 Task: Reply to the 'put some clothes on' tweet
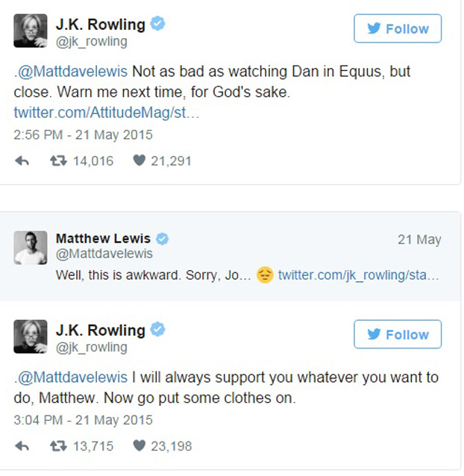click(22, 446)
